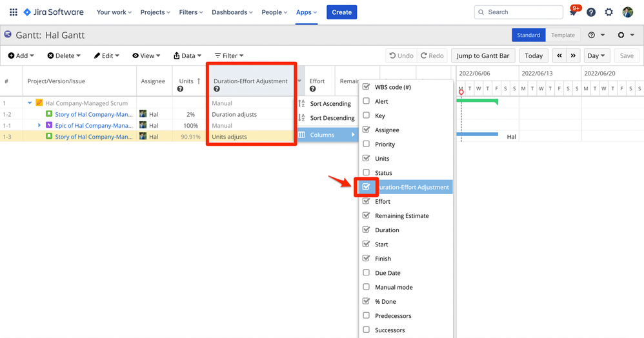Open the People dropdown
The height and width of the screenshot is (338, 644).
(274, 12)
